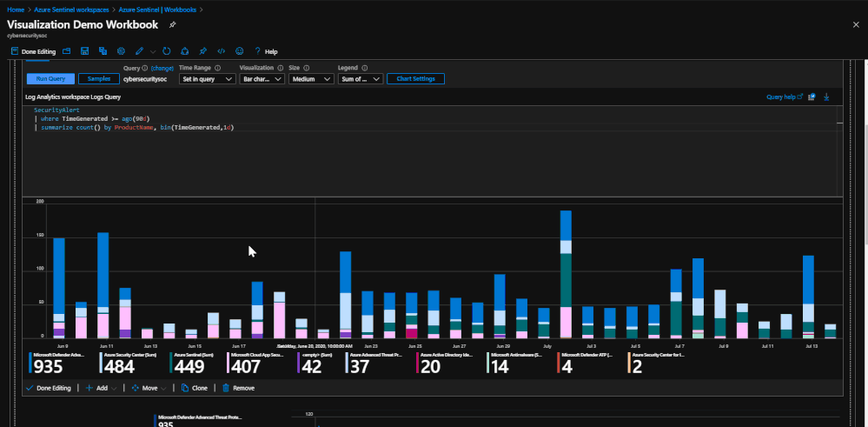Open Azure Sentinel | Workbooks breadcrumb
Viewport: 868px width, 427px height.
[x=157, y=10]
